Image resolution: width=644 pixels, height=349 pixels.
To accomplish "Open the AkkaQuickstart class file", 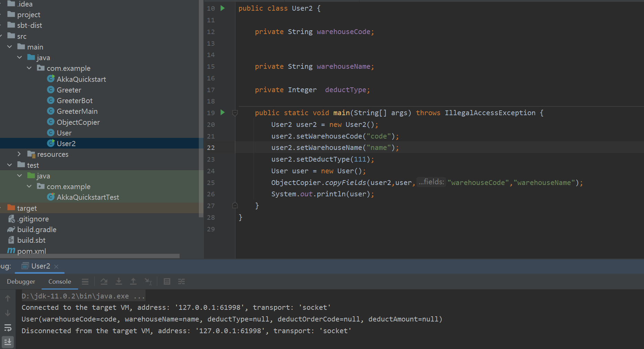I will (x=76, y=79).
